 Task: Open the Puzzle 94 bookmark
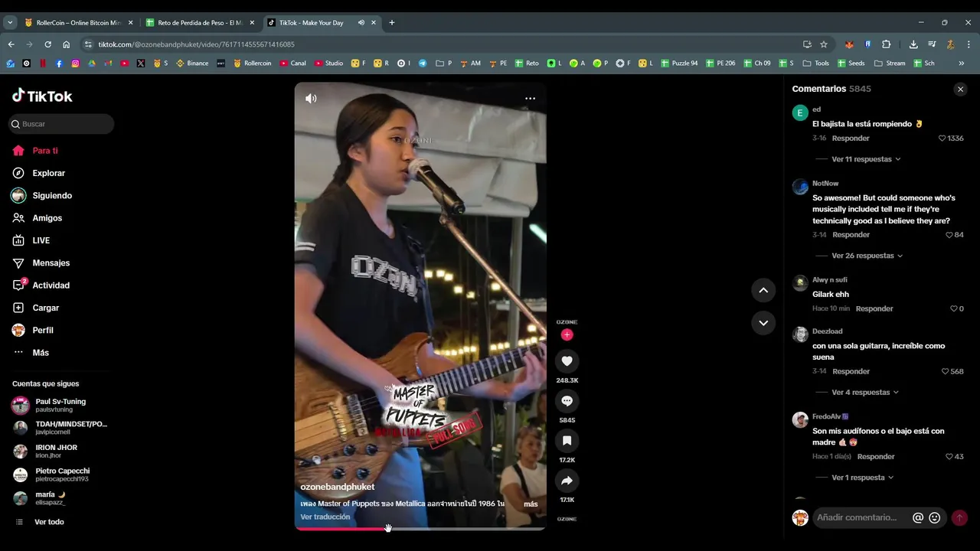pos(679,64)
